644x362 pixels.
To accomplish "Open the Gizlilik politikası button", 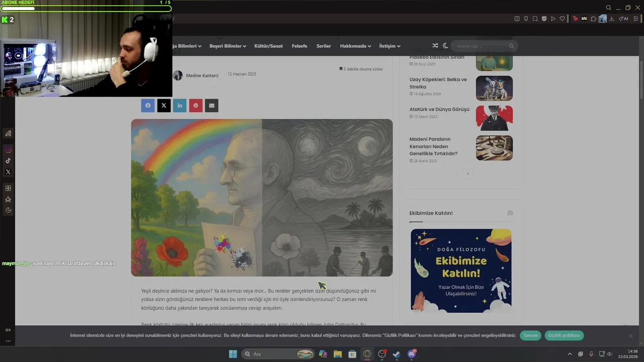I will pyautogui.click(x=564, y=335).
